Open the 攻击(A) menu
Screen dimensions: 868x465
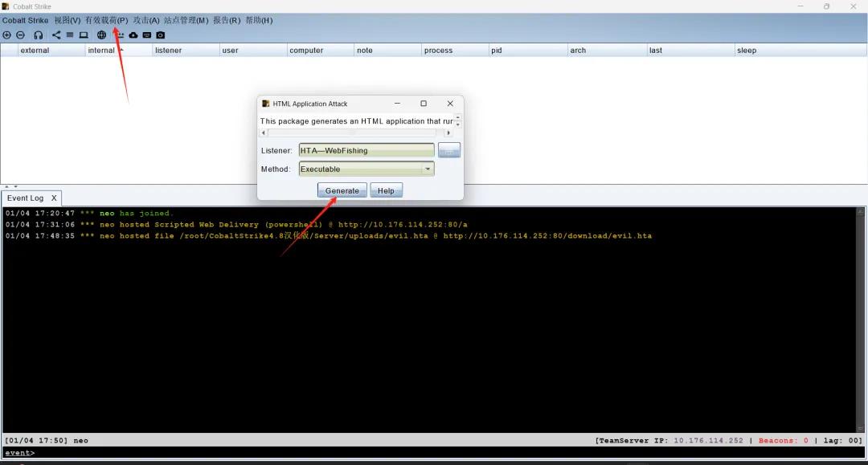click(x=146, y=20)
